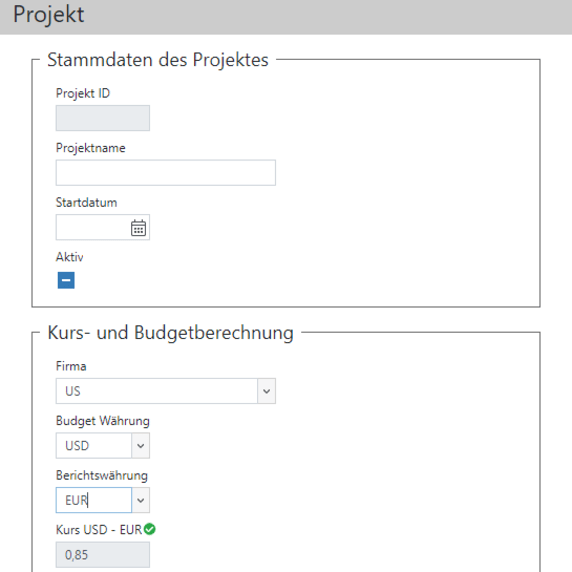
Task: Focus the Projekt ID field
Action: click(103, 118)
